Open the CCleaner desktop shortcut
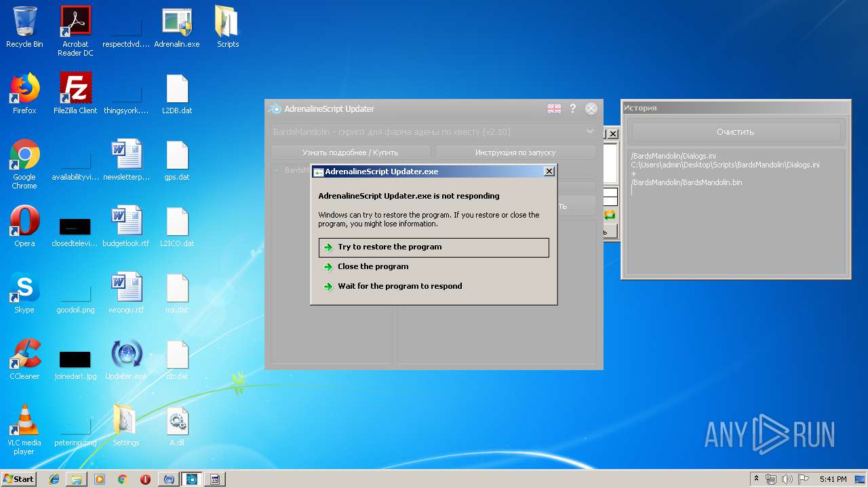This screenshot has height=488, width=868. coord(24,359)
